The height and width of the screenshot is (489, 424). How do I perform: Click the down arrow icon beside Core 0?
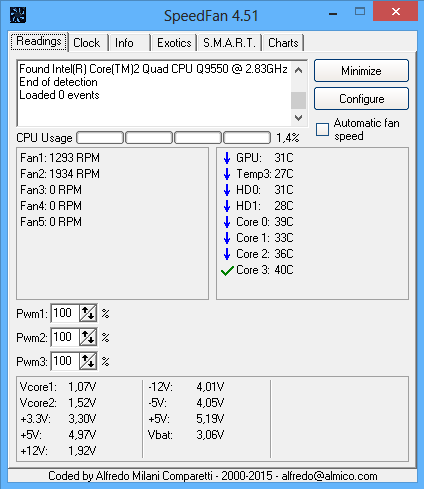point(227,222)
